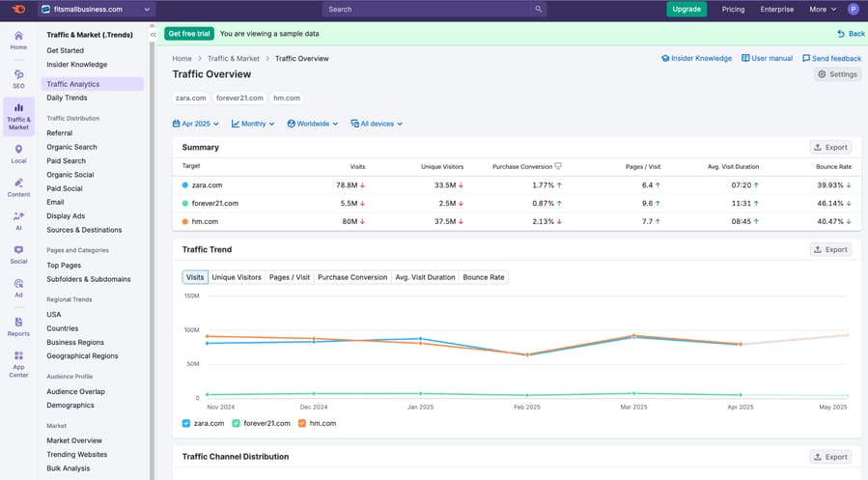Open the SEO section icon
The image size is (868, 480).
pyautogui.click(x=18, y=79)
